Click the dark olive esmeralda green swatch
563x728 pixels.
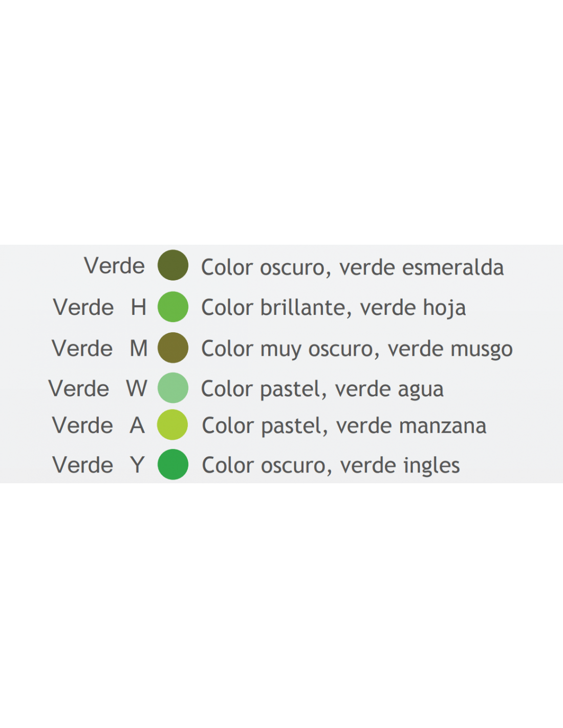pos(173,265)
